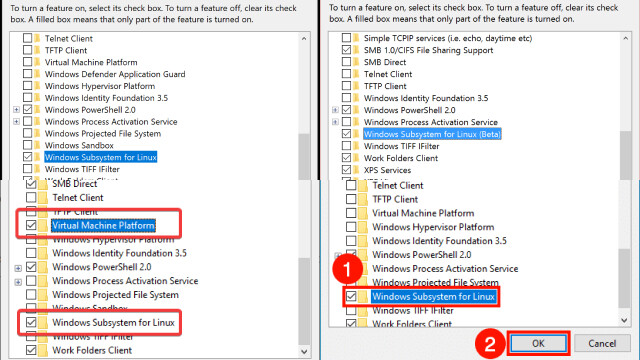This screenshot has height=360, width=640.
Task: Select 'XPS Services' row
Action: 387,170
